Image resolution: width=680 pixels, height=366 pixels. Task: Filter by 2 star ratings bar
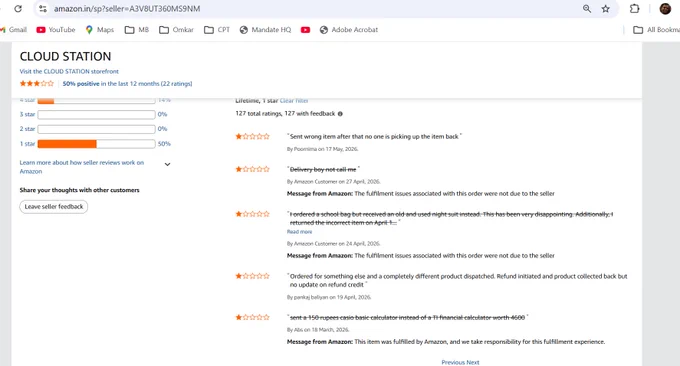pos(96,129)
